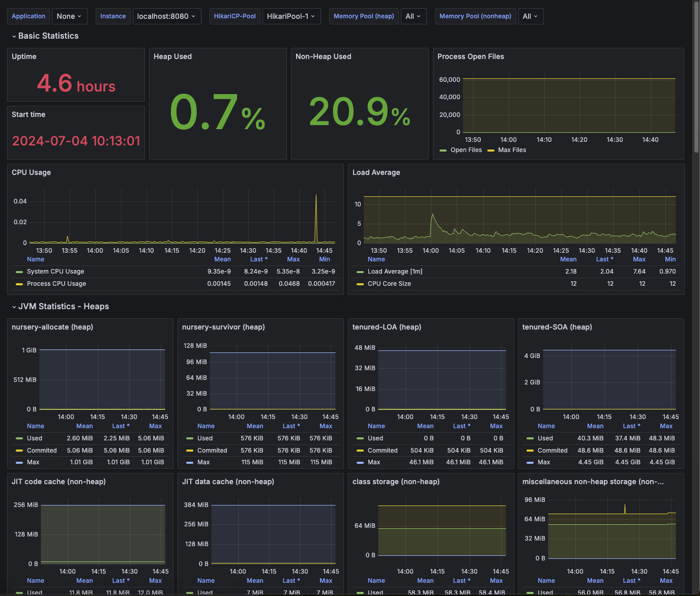Screen dimensions: 700x596
Task: Toggle the Used series in nursery-survivor legend
Action: pos(205,438)
